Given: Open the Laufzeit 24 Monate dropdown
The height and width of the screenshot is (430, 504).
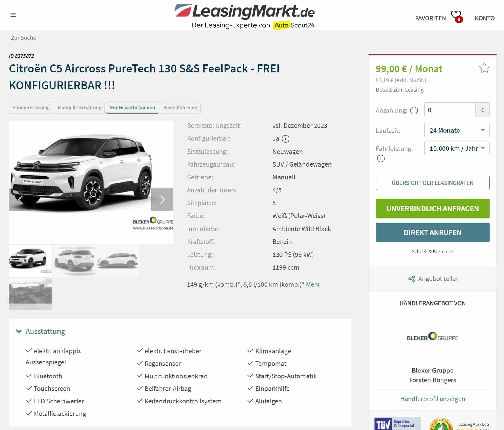Looking at the screenshot, I should [457, 130].
